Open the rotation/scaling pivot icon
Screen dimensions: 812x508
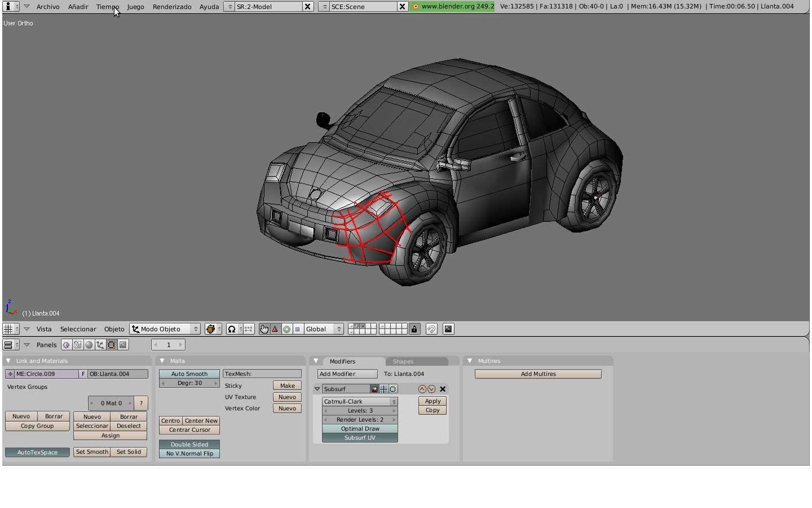pos(234,329)
